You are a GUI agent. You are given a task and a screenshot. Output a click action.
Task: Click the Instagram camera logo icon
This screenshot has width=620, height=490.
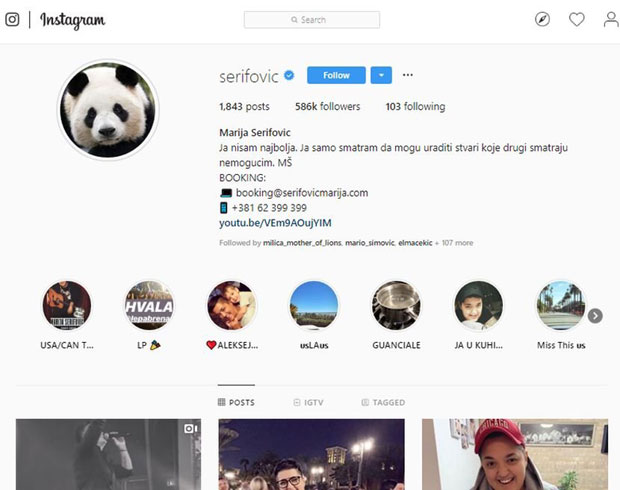[x=12, y=20]
